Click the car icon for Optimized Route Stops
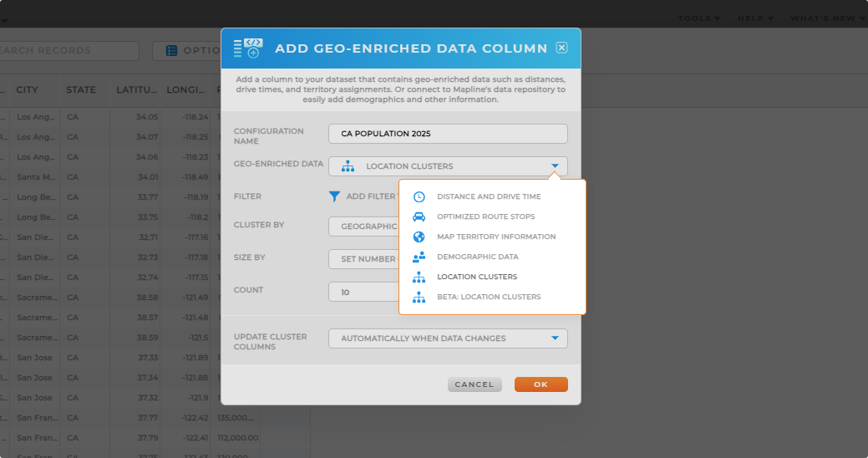 click(419, 216)
